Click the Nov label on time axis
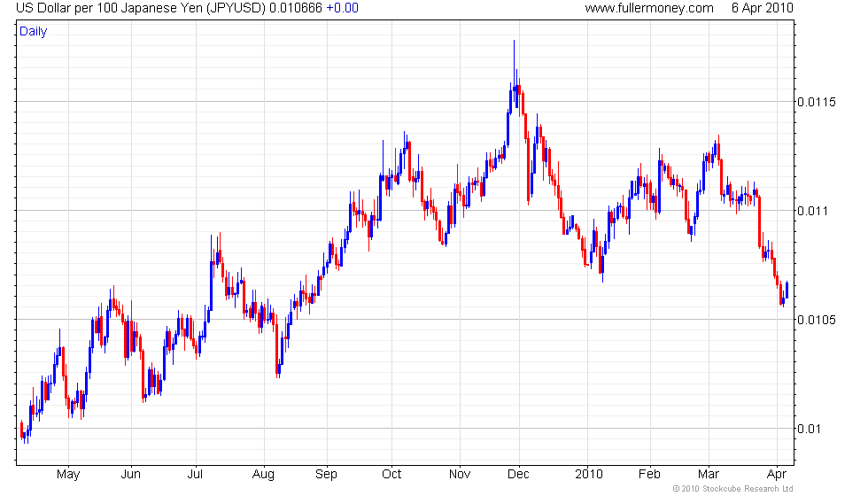The width and height of the screenshot is (868, 496). click(x=460, y=475)
